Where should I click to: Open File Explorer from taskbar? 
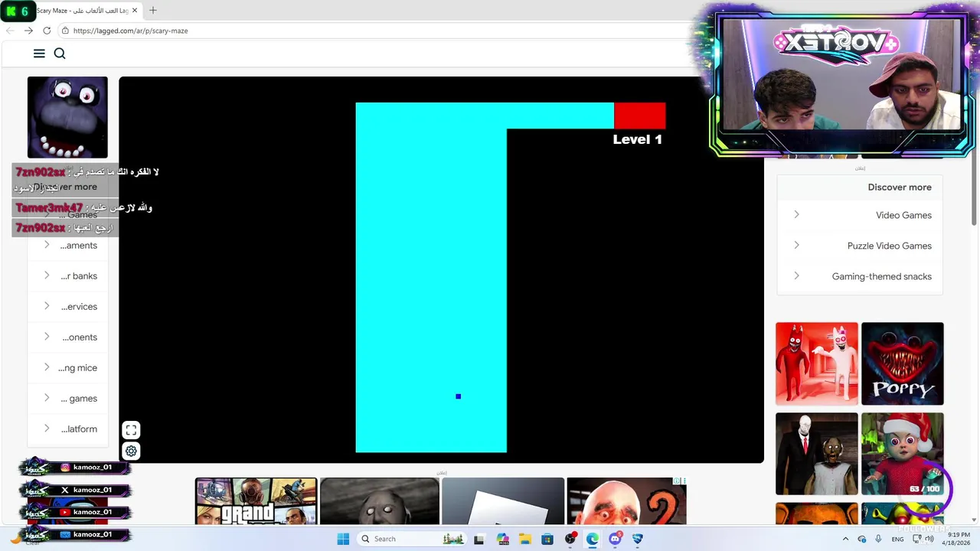[525, 539]
